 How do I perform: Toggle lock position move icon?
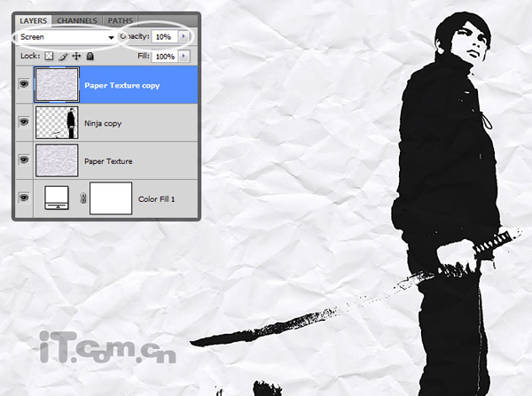click(x=76, y=56)
